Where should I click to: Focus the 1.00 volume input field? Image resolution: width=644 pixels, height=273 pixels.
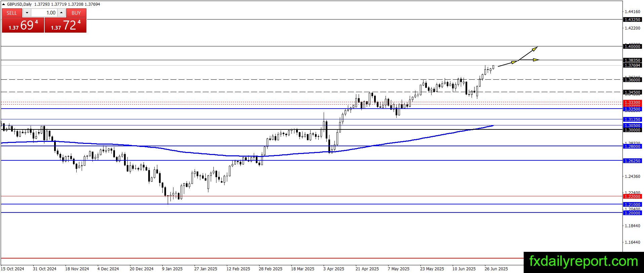point(44,13)
